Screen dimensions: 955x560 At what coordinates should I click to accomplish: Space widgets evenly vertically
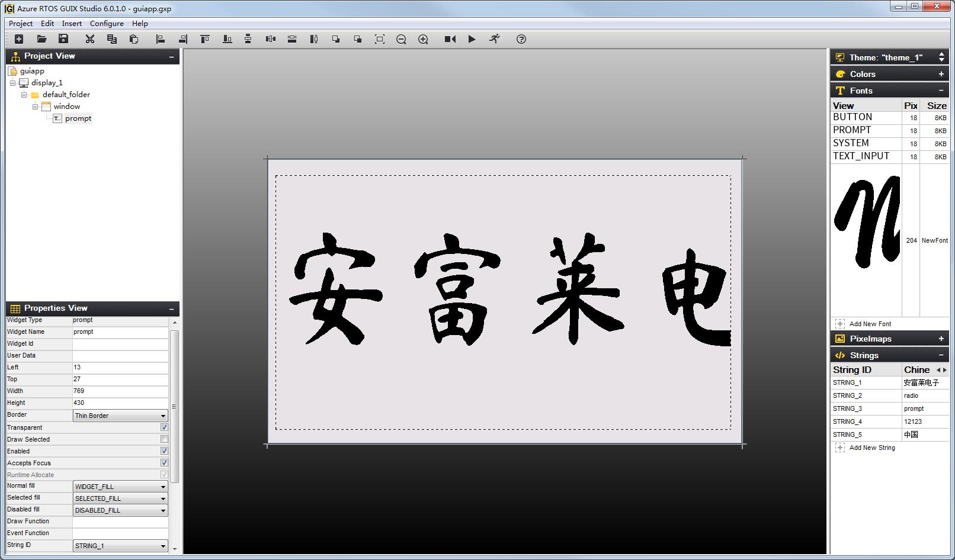click(x=248, y=39)
